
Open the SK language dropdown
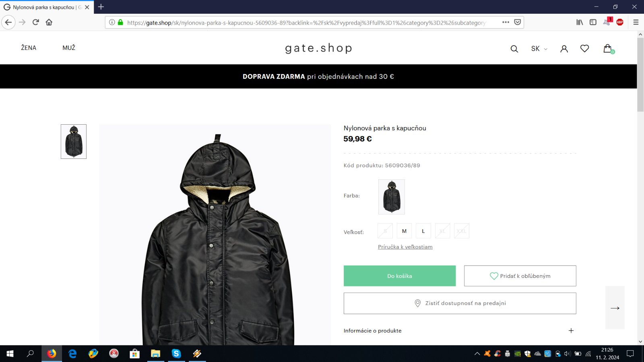coord(539,49)
